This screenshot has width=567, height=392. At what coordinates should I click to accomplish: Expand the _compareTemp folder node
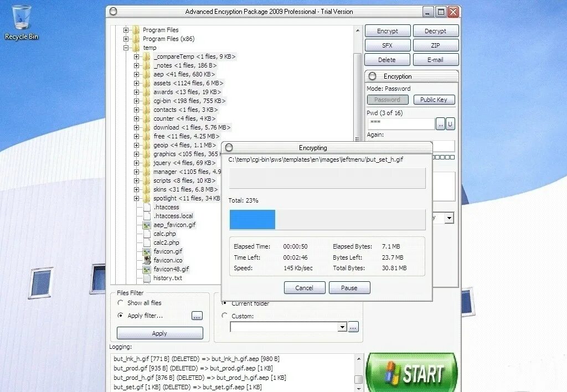136,57
